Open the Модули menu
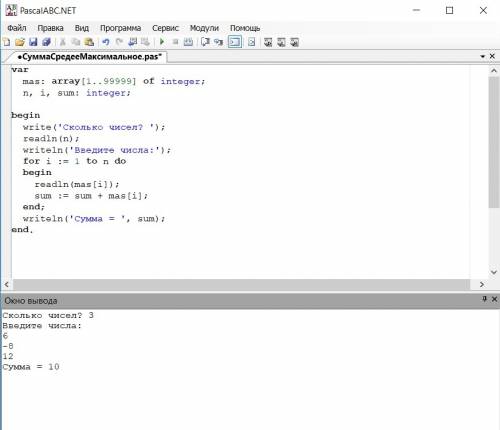The width and height of the screenshot is (500, 430). click(x=204, y=28)
